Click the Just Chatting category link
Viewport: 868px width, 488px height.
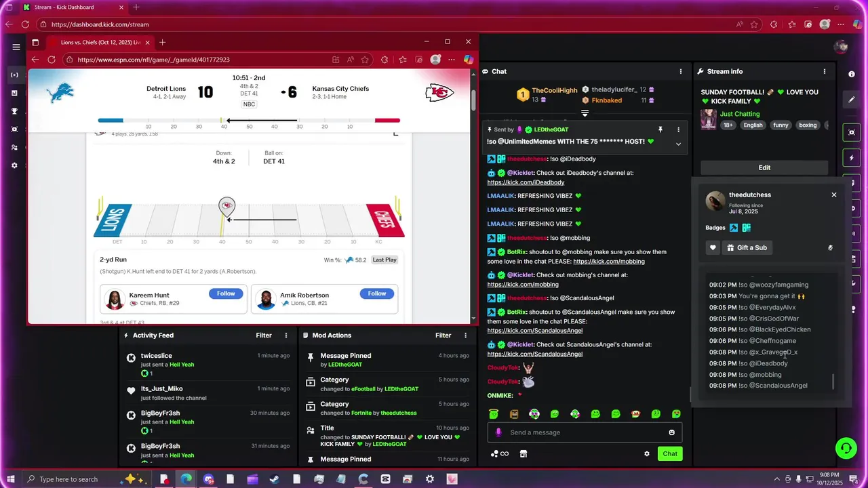coord(740,114)
